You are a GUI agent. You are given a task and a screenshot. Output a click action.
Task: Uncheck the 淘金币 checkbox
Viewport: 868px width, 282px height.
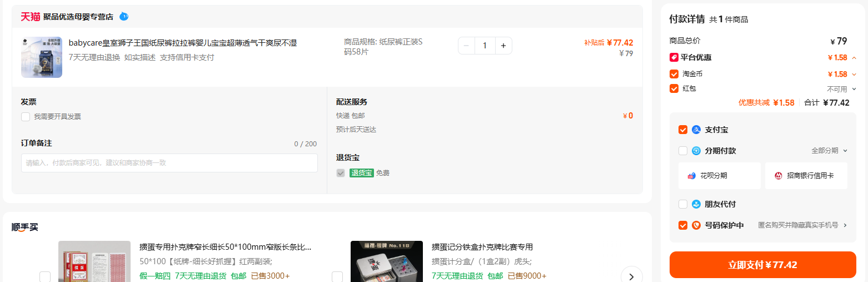(674, 74)
